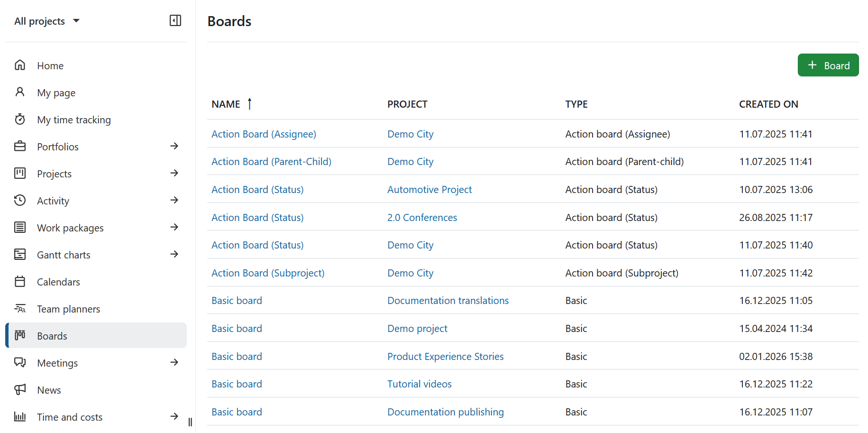868x433 pixels.
Task: Click the Home icon in the sidebar
Action: coord(20,65)
